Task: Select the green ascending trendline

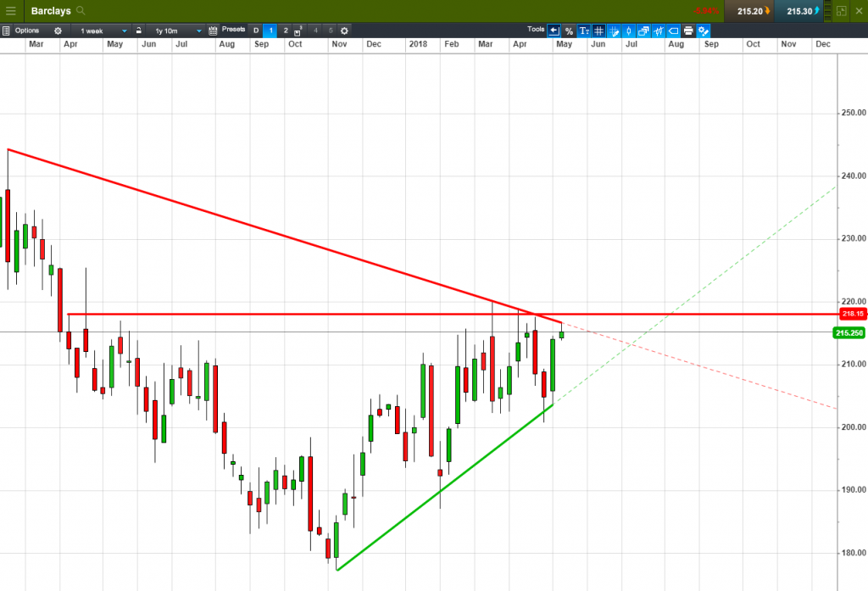Action: (x=445, y=487)
